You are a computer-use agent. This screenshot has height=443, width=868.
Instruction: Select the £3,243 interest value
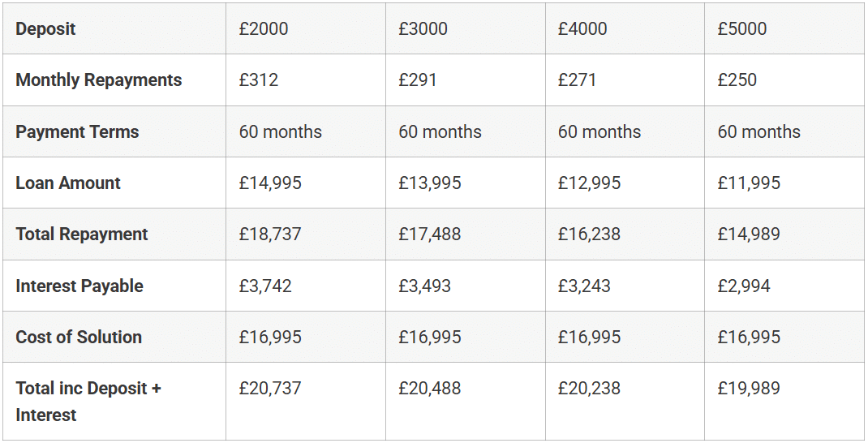coord(584,286)
